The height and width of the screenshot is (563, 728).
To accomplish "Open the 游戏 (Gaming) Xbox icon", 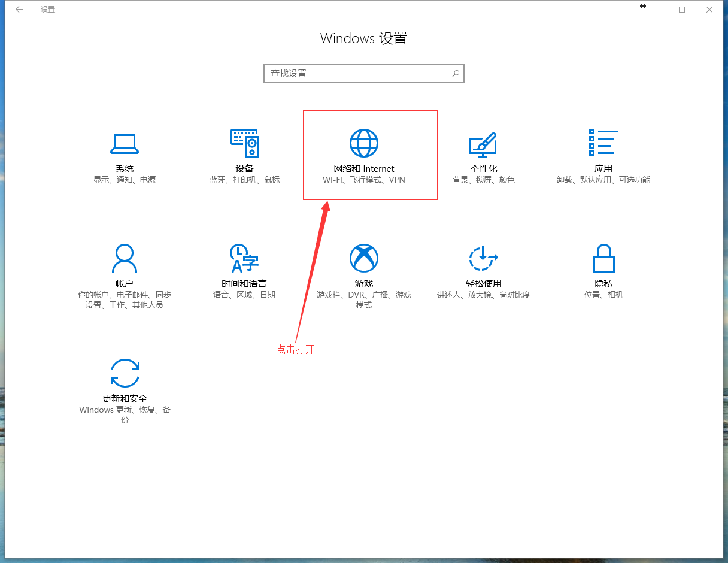I will pos(364,258).
